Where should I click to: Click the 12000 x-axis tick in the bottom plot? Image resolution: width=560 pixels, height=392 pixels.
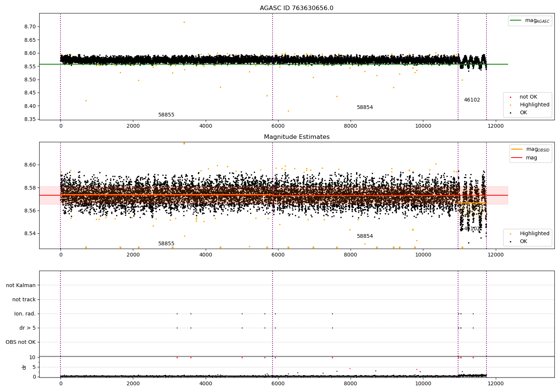point(495,383)
